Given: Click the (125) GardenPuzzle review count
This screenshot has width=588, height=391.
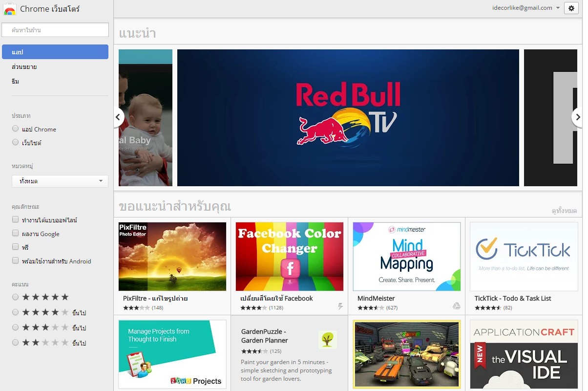Looking at the screenshot, I should click(x=275, y=351).
